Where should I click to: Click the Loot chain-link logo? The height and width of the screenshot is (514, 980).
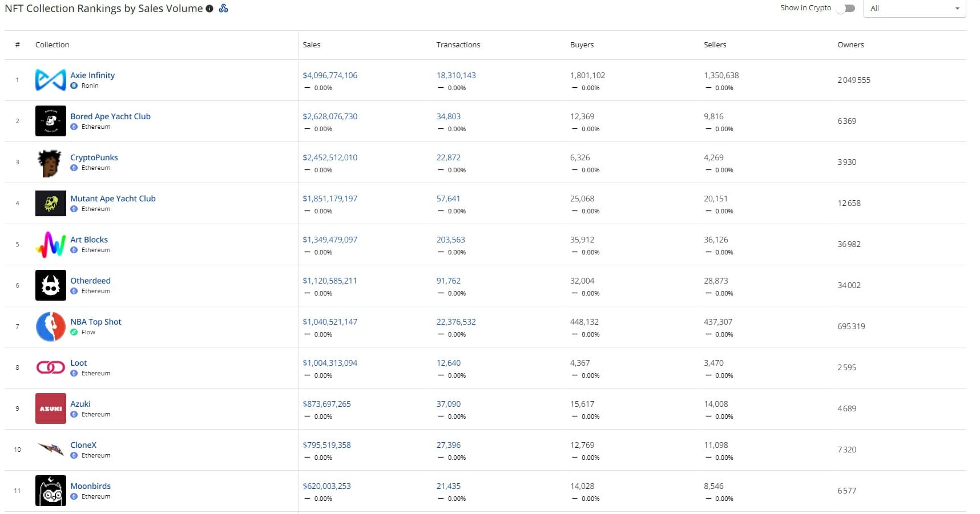51,367
